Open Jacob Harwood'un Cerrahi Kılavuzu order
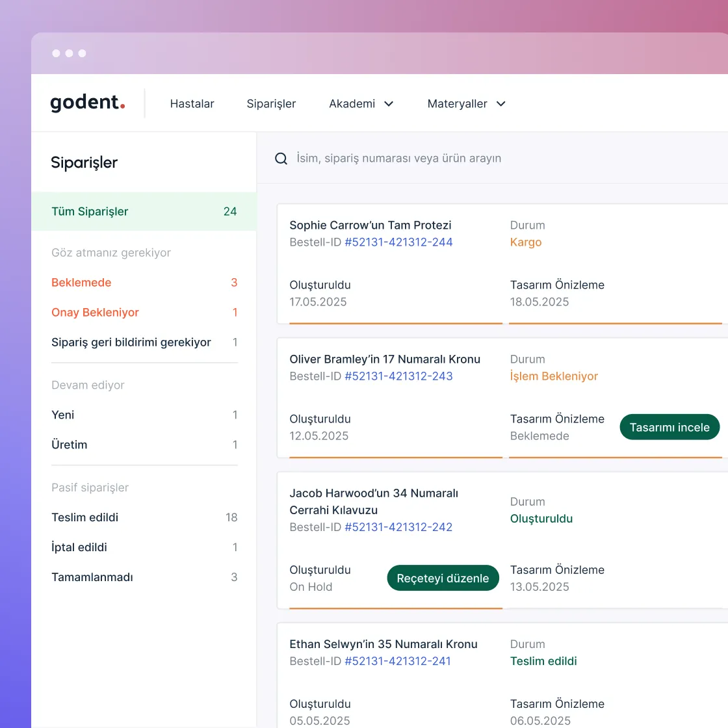 coord(374,501)
